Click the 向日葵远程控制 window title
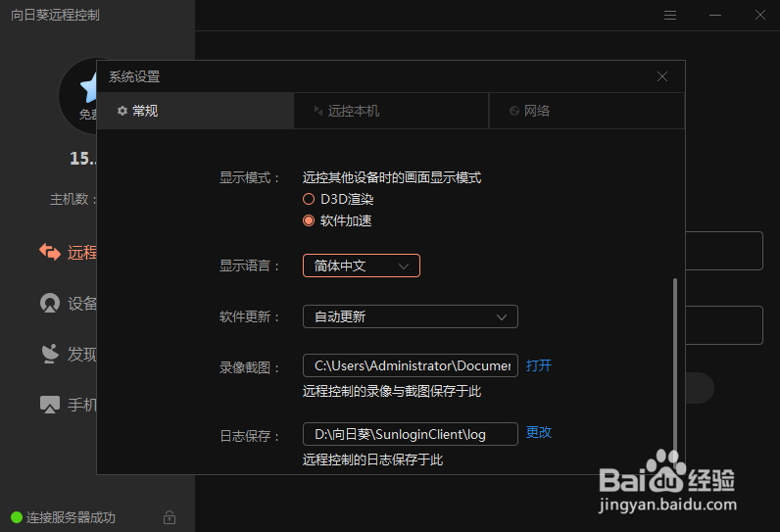Screen dimensions: 780x532 click(55, 16)
